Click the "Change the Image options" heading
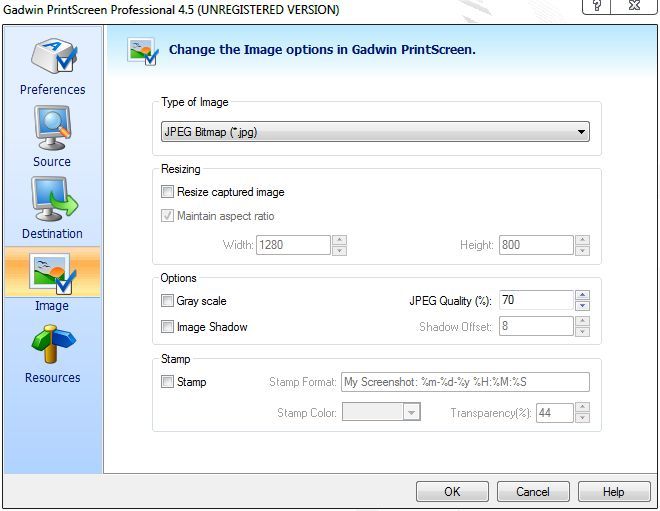Image resolution: width=660 pixels, height=511 pixels. tap(322, 50)
